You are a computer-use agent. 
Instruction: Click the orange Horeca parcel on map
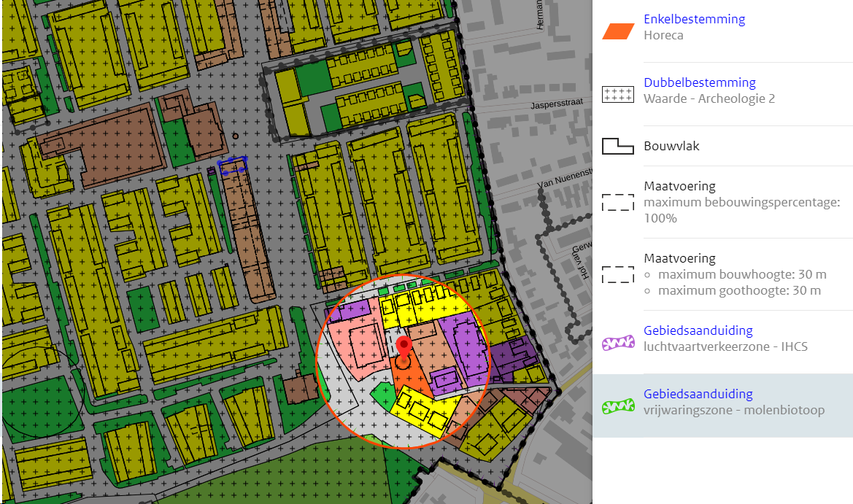412,377
